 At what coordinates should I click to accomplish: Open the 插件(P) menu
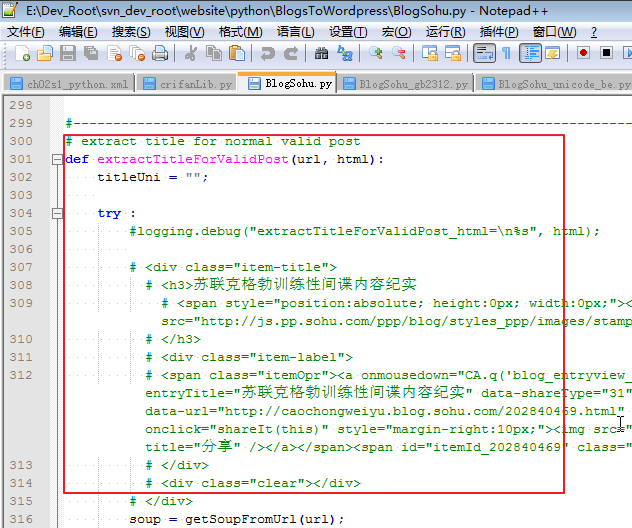coord(499,32)
